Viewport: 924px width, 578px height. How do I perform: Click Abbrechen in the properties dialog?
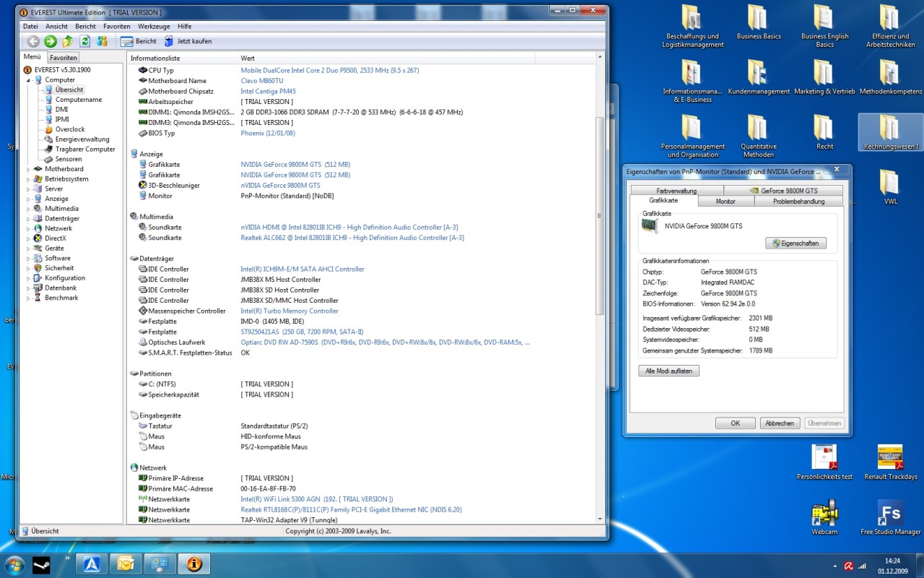click(x=780, y=423)
